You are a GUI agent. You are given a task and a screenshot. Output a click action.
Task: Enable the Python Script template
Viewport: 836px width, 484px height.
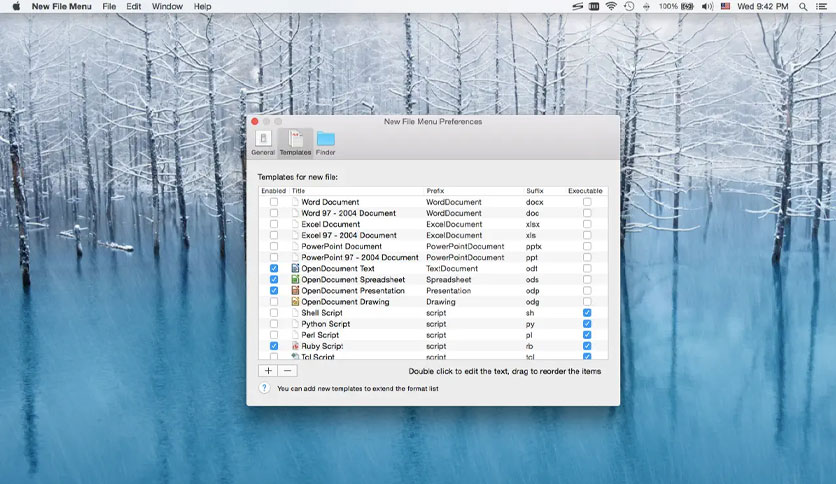click(274, 324)
